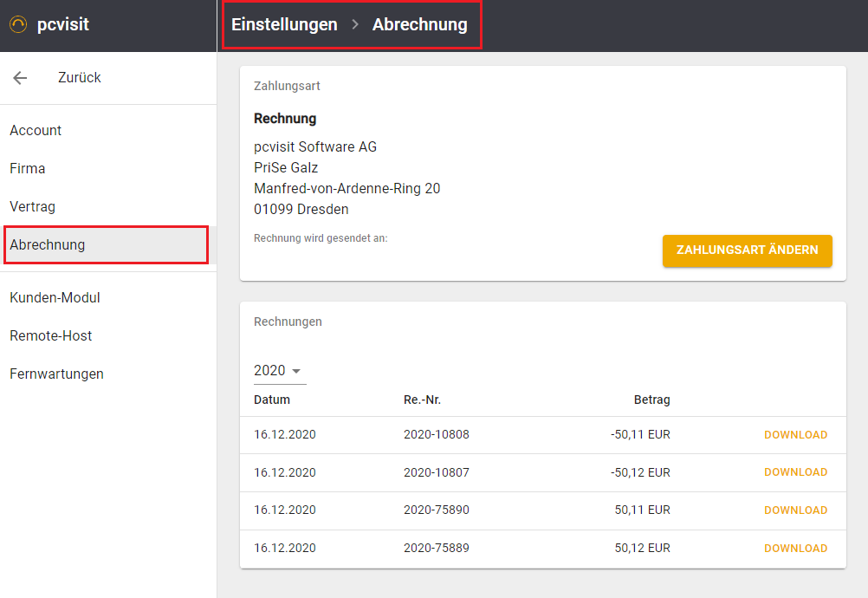
Task: Open the 2020 year dropdown
Action: (x=279, y=371)
